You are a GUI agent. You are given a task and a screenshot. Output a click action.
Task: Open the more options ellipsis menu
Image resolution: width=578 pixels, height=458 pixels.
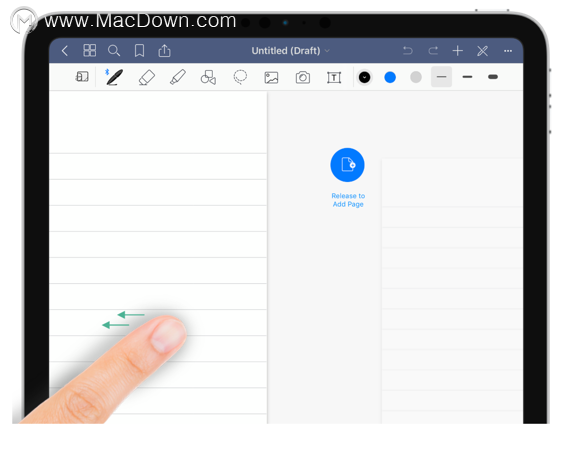coord(508,51)
